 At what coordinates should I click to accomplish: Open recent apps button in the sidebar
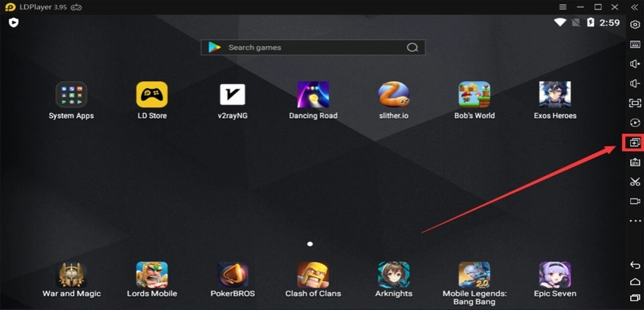[x=635, y=297]
